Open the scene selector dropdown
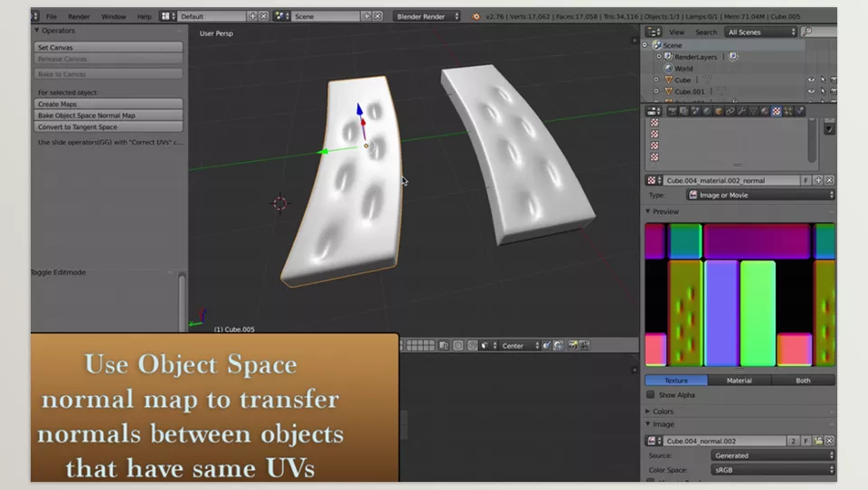 coord(282,16)
